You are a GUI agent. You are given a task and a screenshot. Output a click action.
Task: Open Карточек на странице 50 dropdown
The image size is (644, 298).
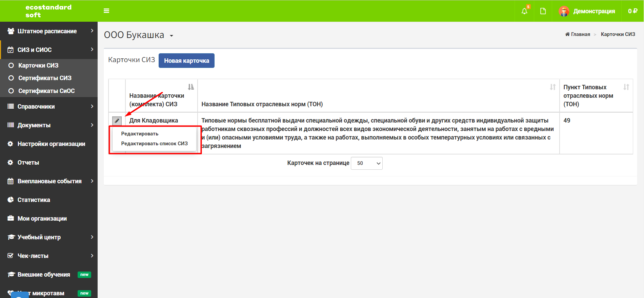(x=367, y=163)
